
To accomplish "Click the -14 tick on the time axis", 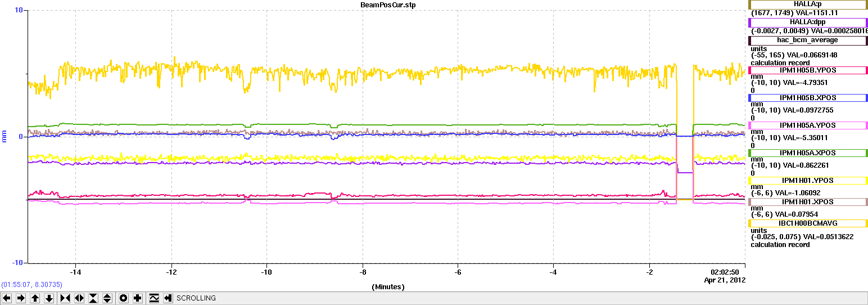I will (76, 272).
